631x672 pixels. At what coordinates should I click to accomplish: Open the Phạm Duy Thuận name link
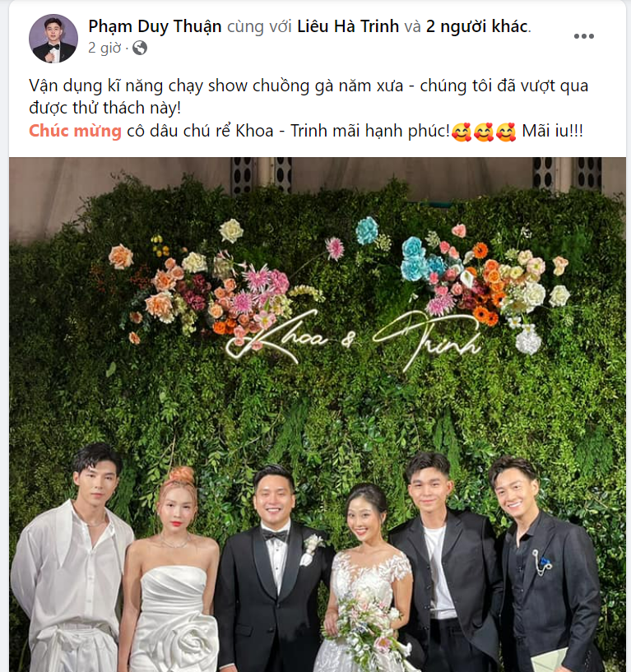point(155,26)
